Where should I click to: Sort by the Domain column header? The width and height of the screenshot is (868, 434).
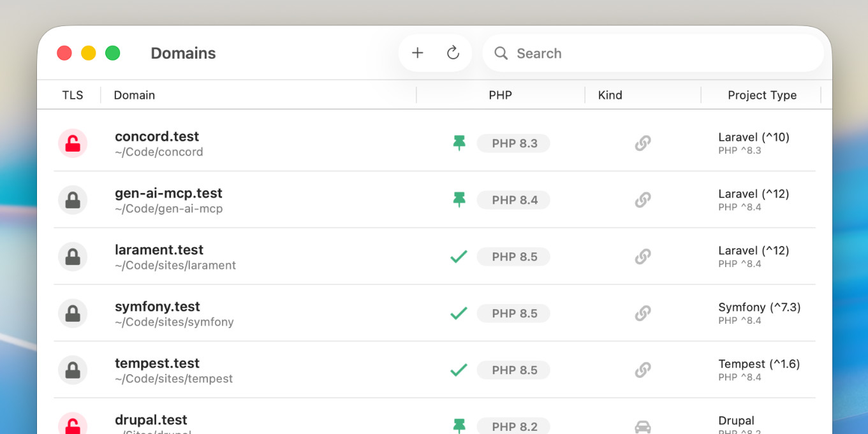(135, 95)
